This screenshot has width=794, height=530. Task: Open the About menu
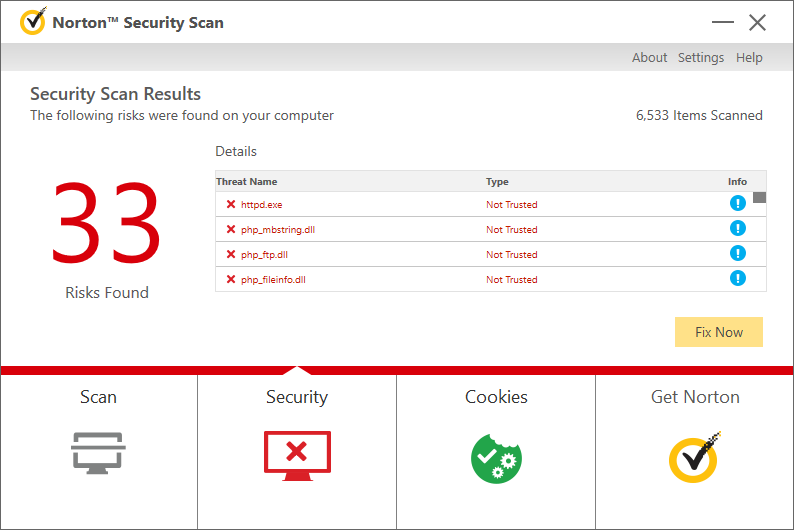coord(649,58)
